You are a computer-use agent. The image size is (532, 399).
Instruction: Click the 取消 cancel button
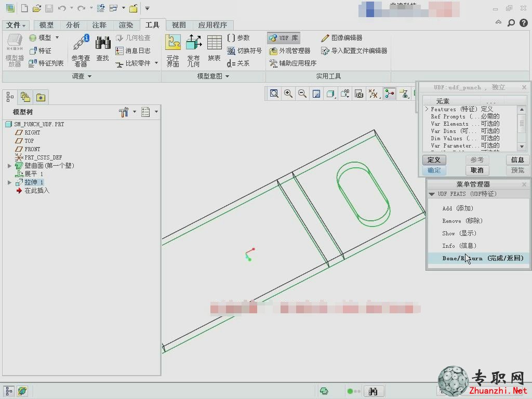(x=477, y=170)
